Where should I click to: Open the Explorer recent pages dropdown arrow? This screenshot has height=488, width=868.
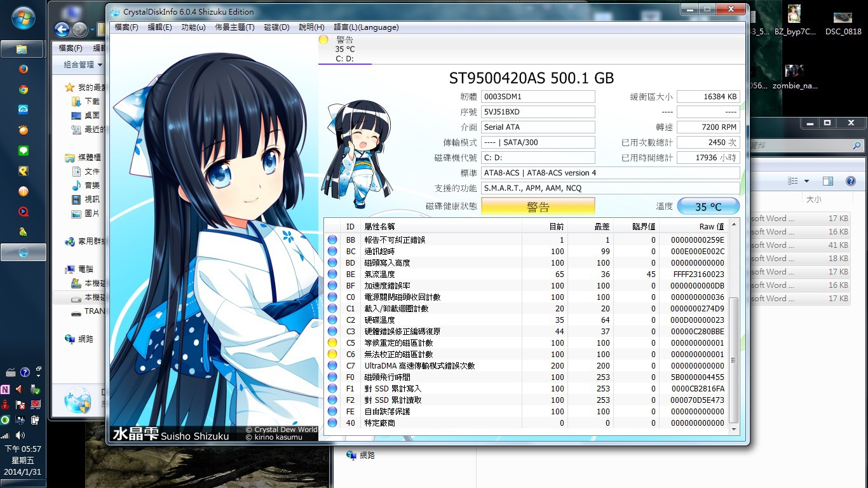92,30
